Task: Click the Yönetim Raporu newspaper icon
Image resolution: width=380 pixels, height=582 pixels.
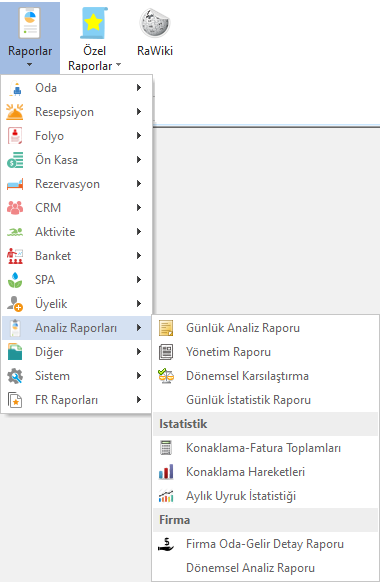Action: [166, 352]
